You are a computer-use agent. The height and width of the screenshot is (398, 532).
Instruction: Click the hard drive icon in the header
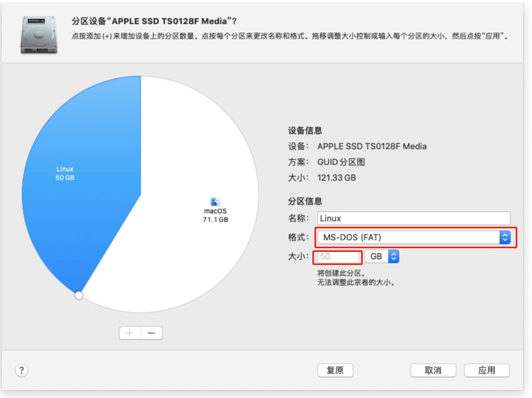tap(39, 35)
